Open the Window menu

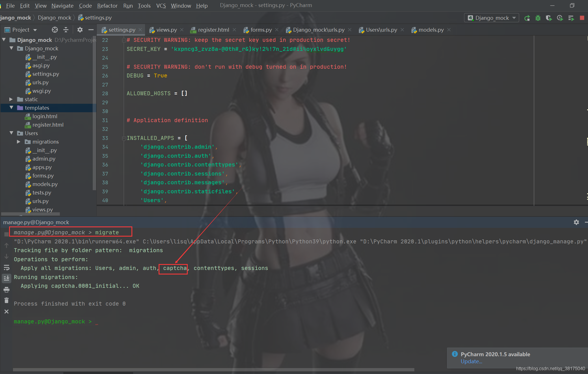pos(181,6)
